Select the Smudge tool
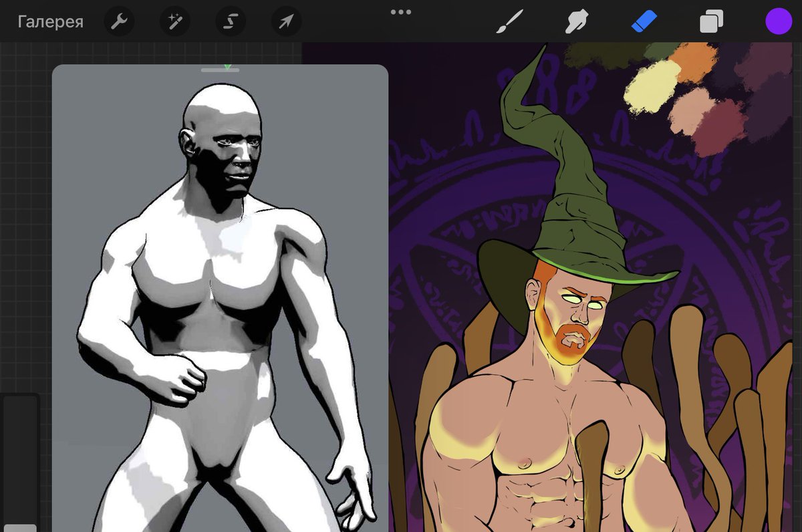The width and height of the screenshot is (802, 532). pyautogui.click(x=576, y=22)
